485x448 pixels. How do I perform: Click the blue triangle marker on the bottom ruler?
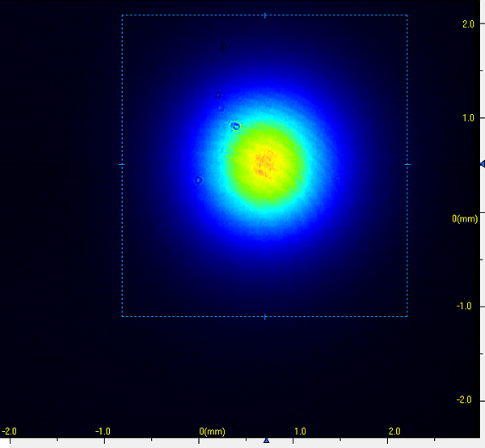tap(266, 441)
